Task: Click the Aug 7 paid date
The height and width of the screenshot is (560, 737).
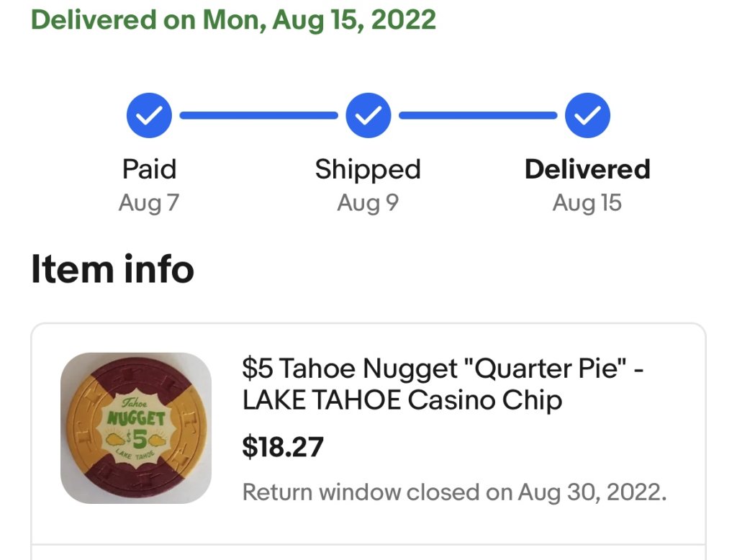Action: point(149,203)
